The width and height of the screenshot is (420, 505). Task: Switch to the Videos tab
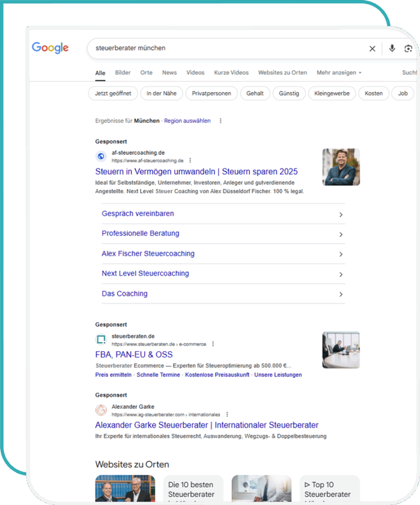(195, 73)
